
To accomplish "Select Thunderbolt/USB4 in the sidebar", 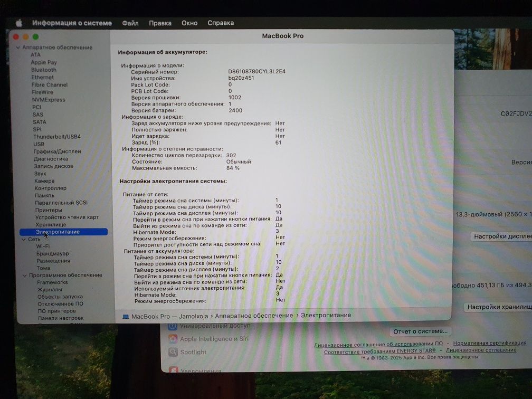I will [57, 136].
